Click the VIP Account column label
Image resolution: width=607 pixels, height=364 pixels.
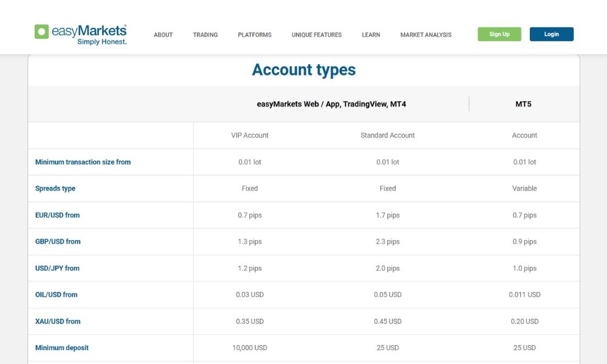pos(249,135)
